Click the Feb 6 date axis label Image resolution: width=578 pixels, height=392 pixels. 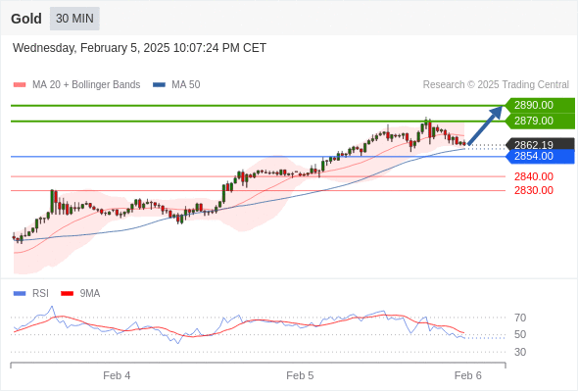click(x=468, y=375)
